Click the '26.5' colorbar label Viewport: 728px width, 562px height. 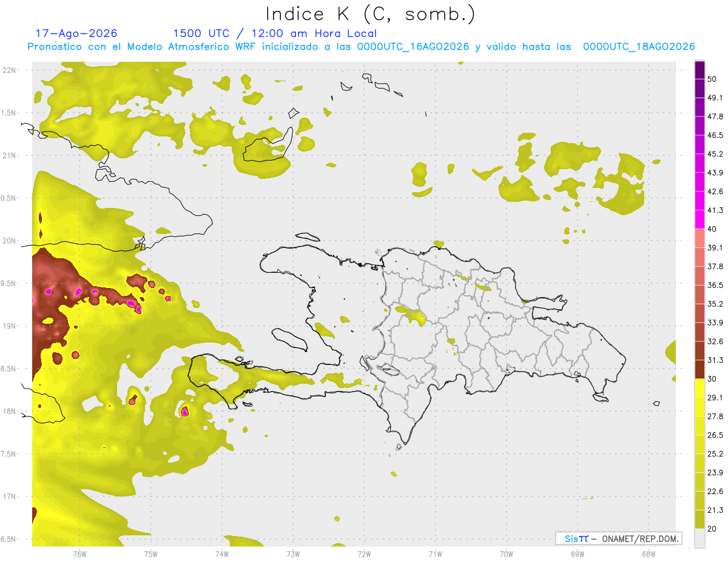point(715,435)
